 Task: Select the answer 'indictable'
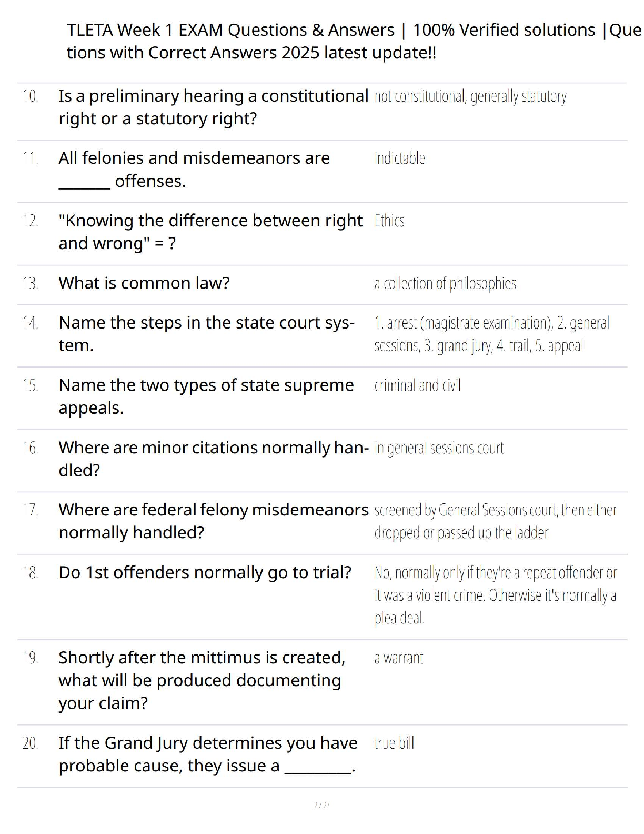[399, 158]
